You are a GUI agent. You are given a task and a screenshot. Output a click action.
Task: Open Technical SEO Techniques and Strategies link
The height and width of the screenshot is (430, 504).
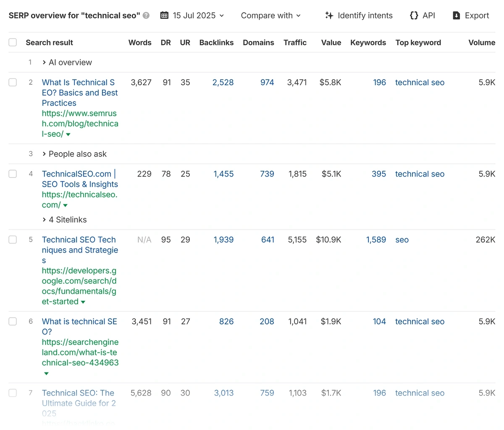click(80, 250)
